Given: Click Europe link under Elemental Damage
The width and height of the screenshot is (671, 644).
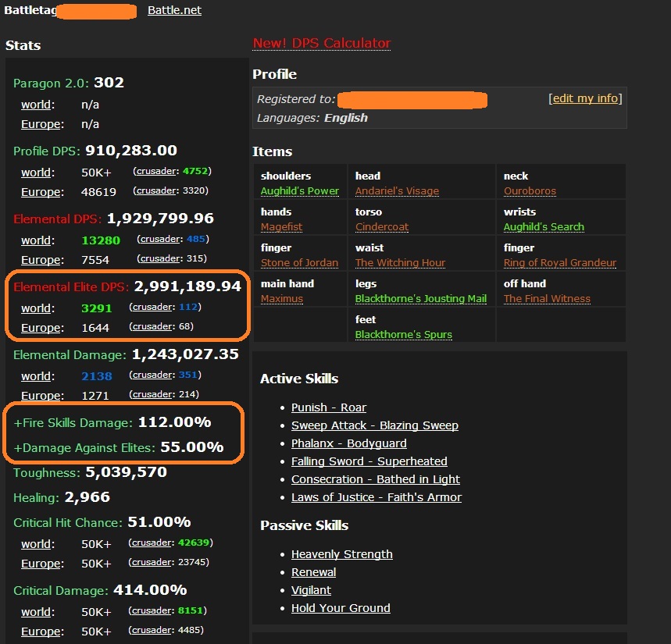Looking at the screenshot, I should 41,397.
